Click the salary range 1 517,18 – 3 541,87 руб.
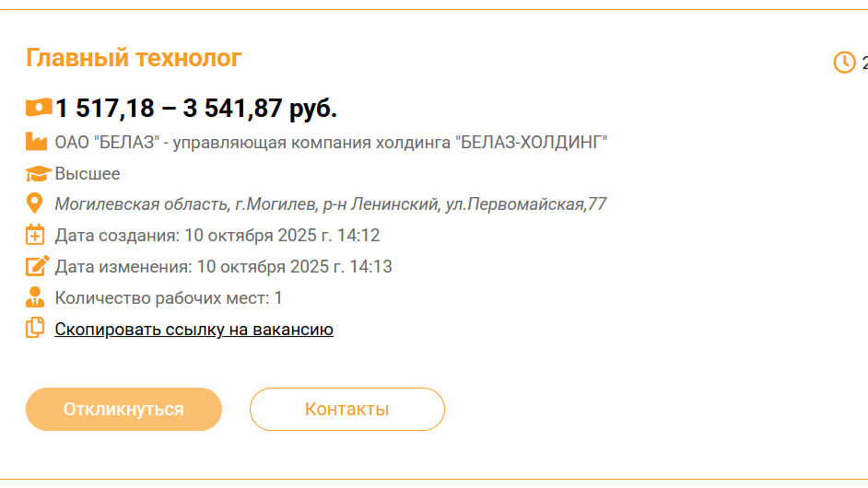The height and width of the screenshot is (488, 868). 195,109
